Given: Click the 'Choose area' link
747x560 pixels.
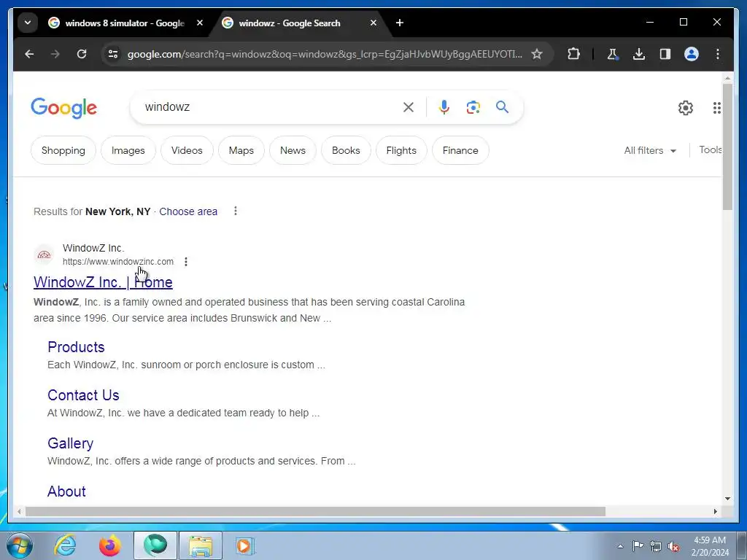Looking at the screenshot, I should pos(188,211).
